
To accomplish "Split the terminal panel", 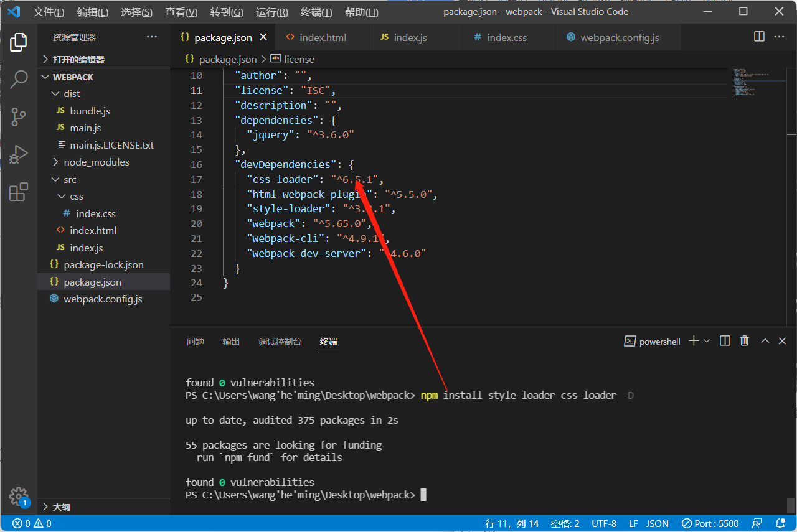I will 725,341.
